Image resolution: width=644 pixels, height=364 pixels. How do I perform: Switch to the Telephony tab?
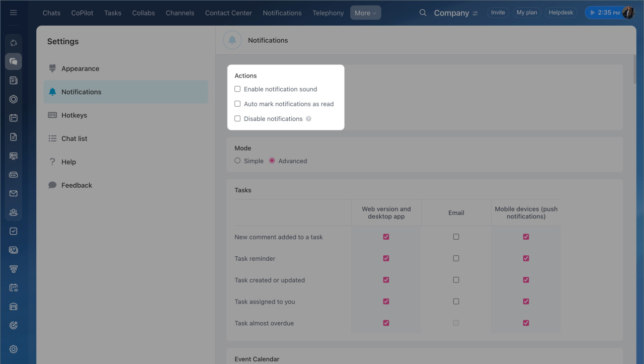pos(328,13)
